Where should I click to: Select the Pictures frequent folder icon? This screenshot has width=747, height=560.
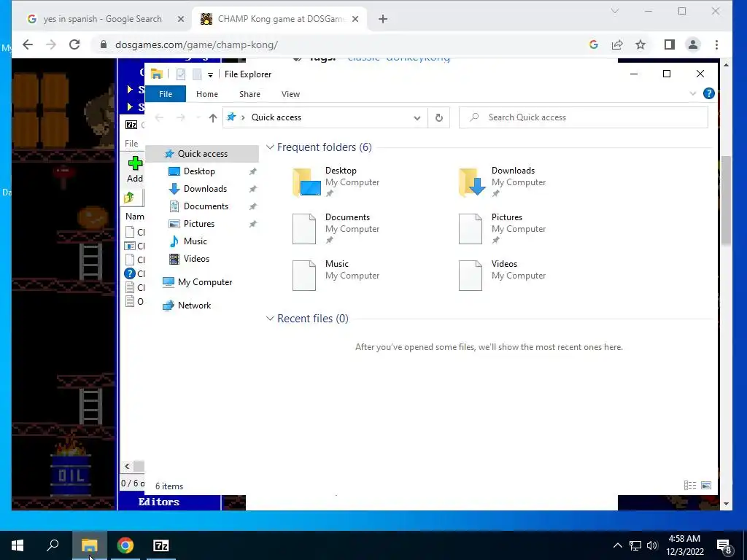[471, 228]
